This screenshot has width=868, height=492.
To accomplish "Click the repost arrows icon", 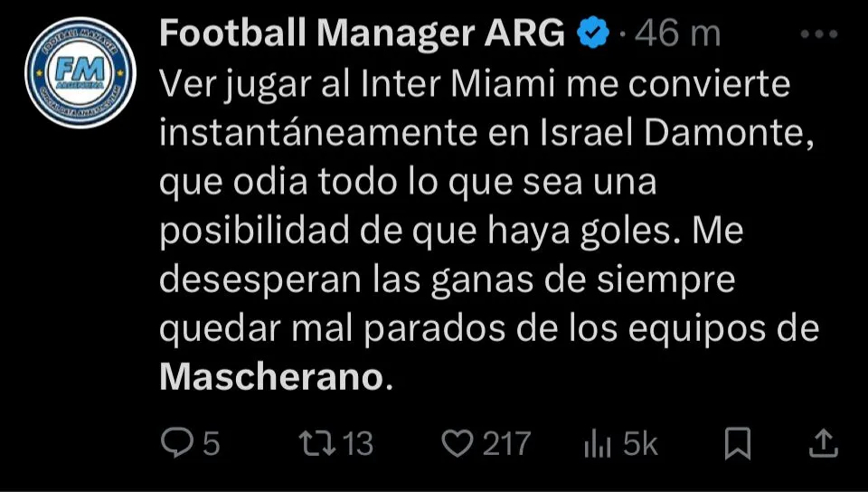I will [x=316, y=443].
